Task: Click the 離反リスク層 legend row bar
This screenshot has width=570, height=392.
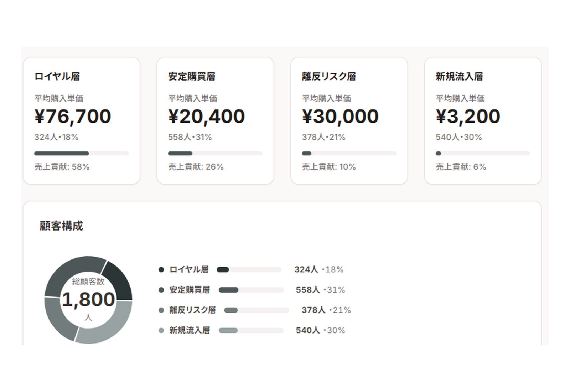Action: [256, 310]
